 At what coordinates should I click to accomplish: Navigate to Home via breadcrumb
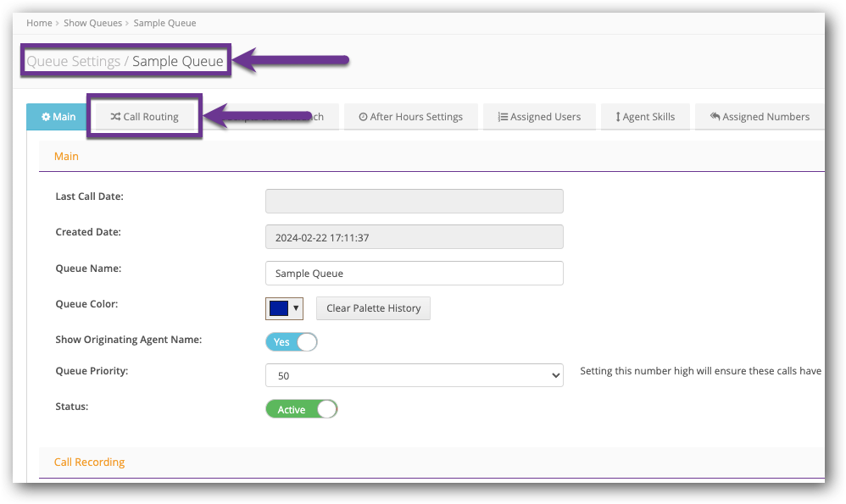pos(39,23)
